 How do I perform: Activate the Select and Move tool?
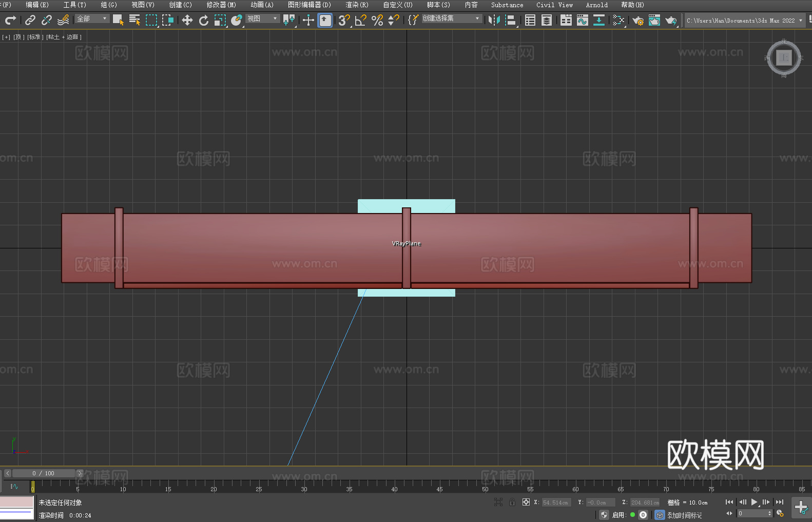pyautogui.click(x=187, y=20)
